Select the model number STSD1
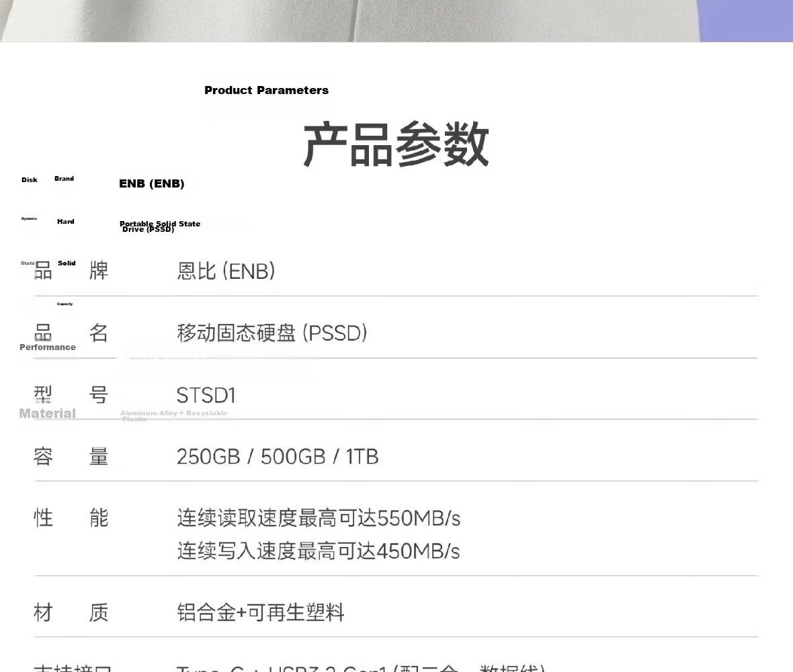 [x=206, y=395]
